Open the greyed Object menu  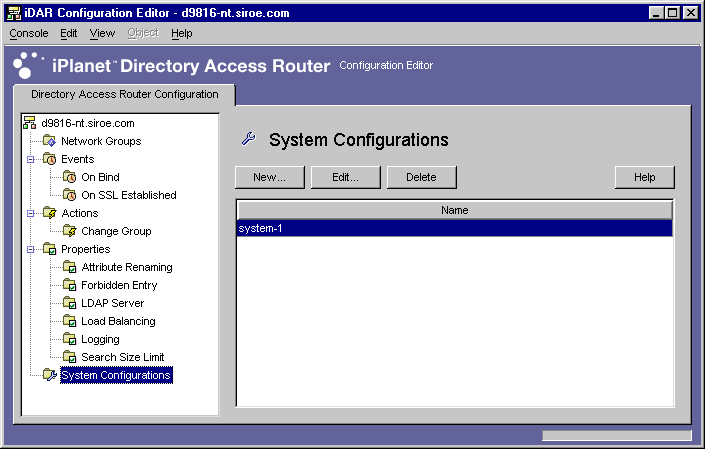(x=143, y=33)
